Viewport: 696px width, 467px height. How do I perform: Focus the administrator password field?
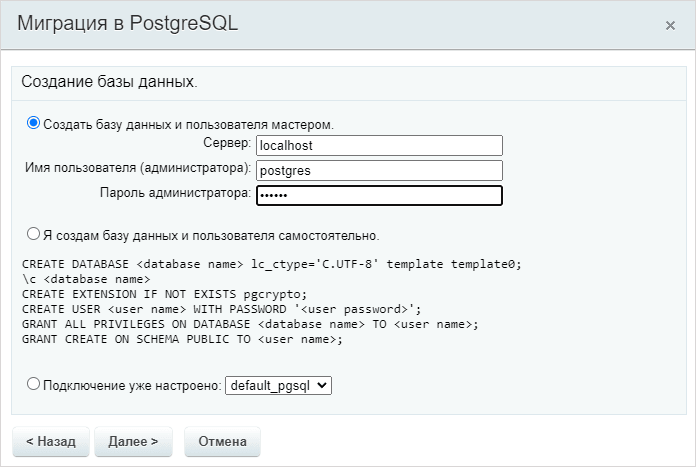tap(379, 195)
